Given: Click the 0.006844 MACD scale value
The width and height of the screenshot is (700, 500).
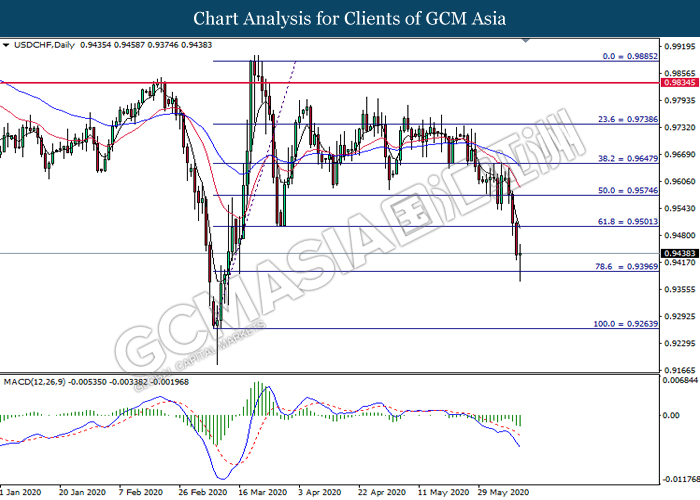Looking at the screenshot, I should pyautogui.click(x=681, y=380).
